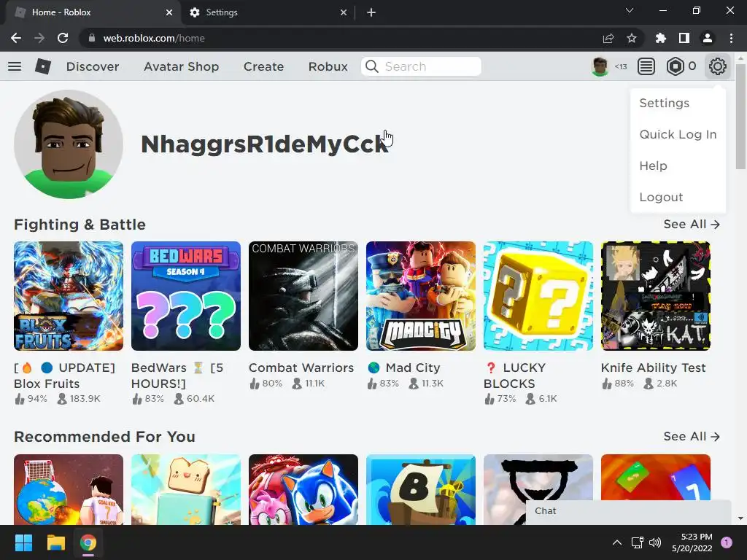This screenshot has width=747, height=560.
Task: Click the username NhaggrsR1deMyCck
Action: point(264,144)
